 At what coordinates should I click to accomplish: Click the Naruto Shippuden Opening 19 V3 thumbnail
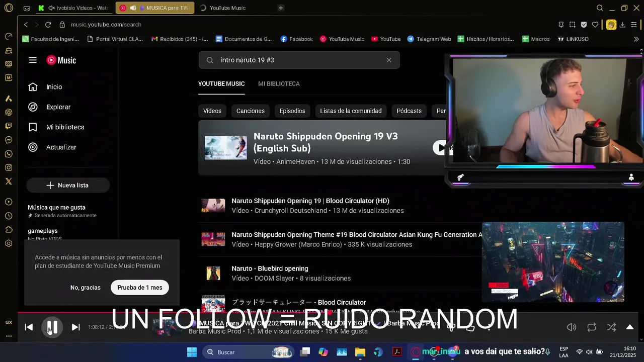(225, 148)
